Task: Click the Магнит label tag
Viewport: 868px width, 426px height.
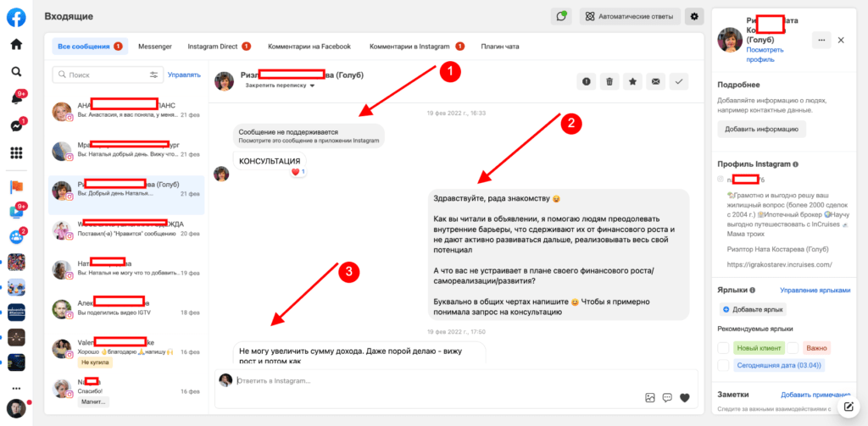Action: [x=93, y=401]
